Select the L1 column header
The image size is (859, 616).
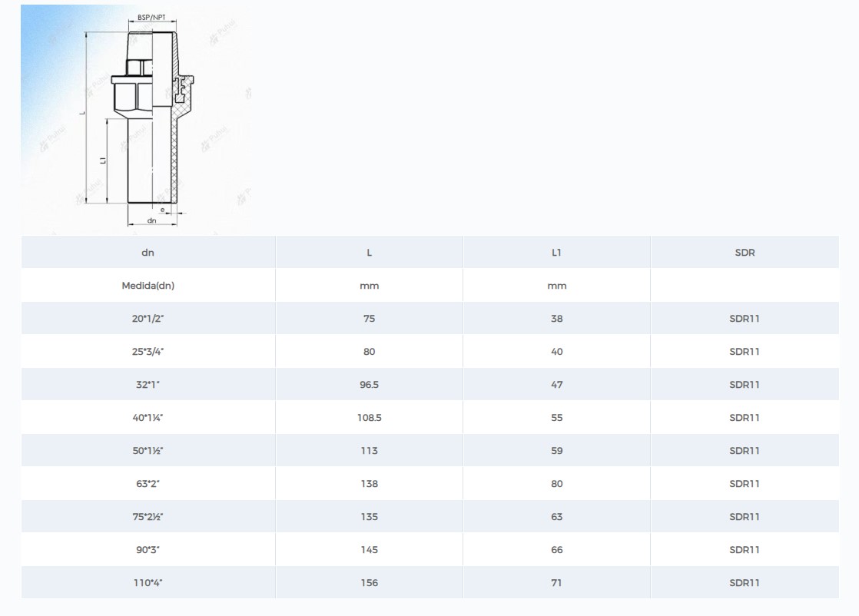click(556, 253)
